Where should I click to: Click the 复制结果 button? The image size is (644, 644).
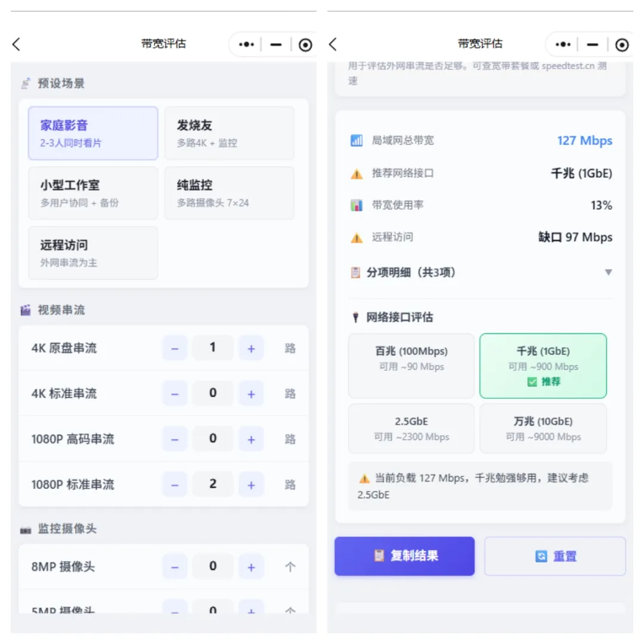click(404, 556)
